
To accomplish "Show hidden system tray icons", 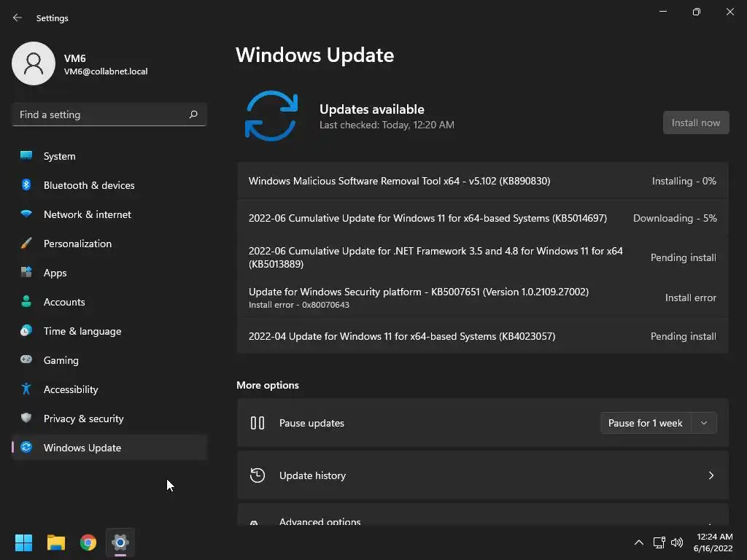I will pos(639,542).
